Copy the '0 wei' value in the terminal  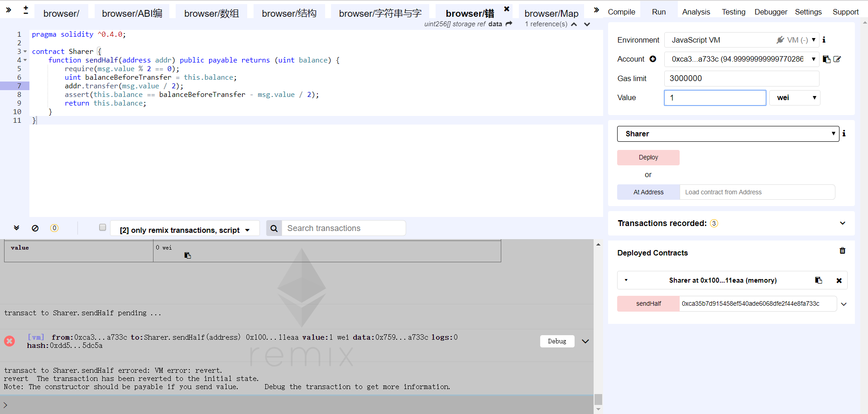[187, 255]
